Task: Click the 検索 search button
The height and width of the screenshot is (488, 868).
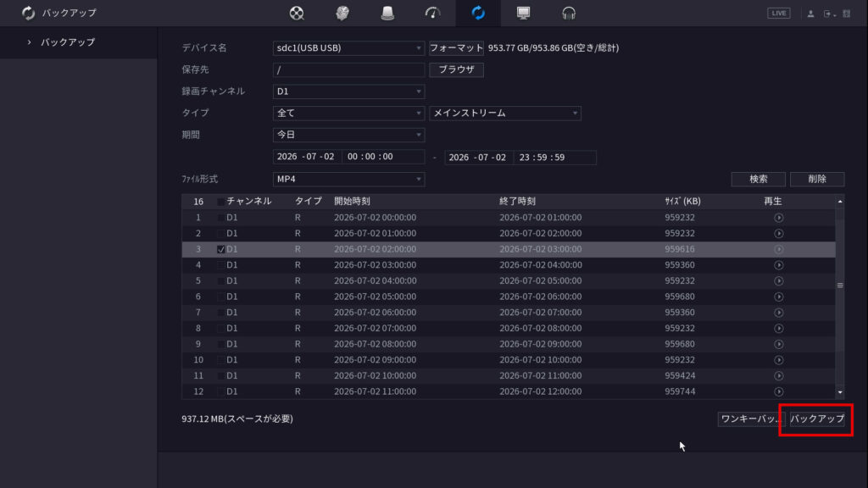Action: pos(759,180)
